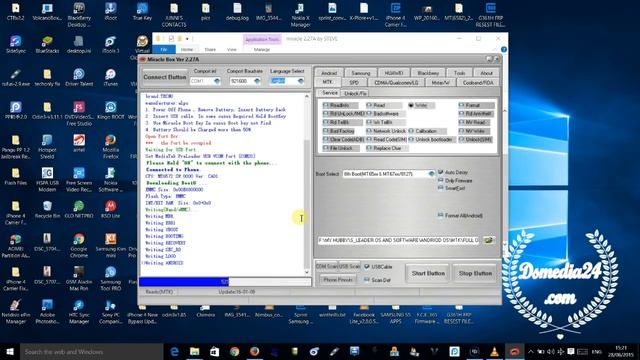Screen dimensions: 640x360
Task: Open HTC Sync Manager desktop shortcut
Action: [x=79, y=311]
